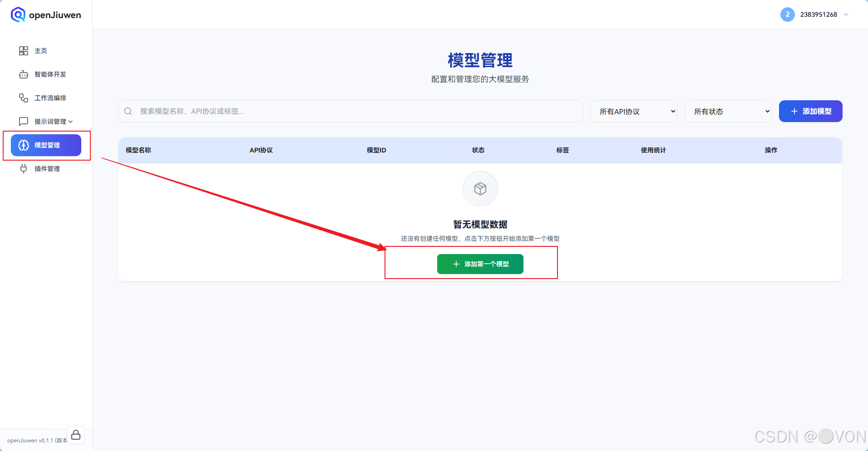
Task: Click the chevron beside the username
Action: (846, 15)
